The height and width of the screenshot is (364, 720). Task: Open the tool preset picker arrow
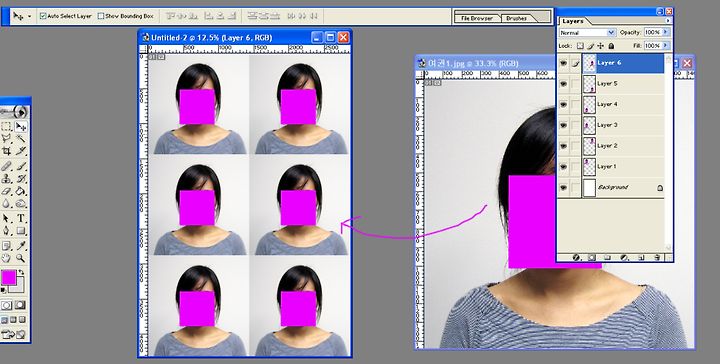[30, 16]
